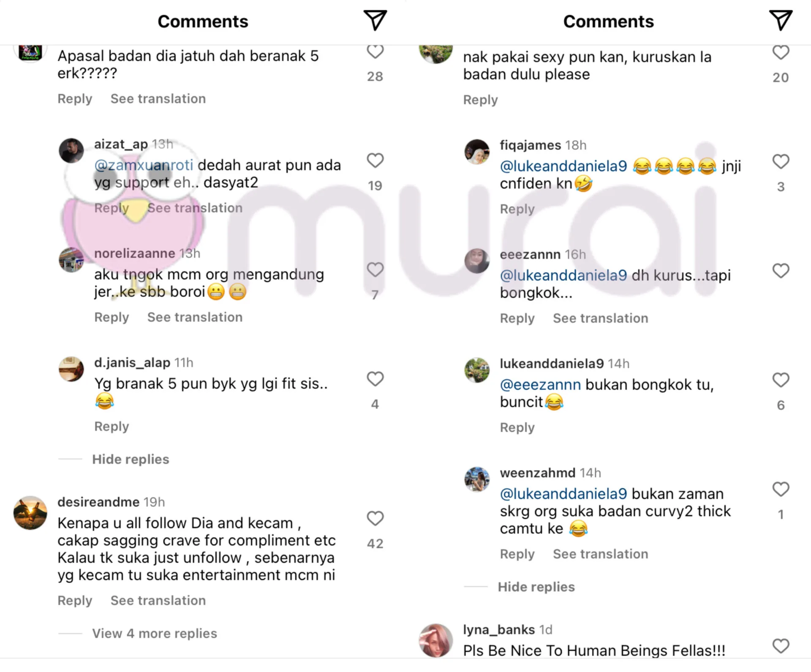See translation of norelizaanne's comment
811x672 pixels.
195,317
